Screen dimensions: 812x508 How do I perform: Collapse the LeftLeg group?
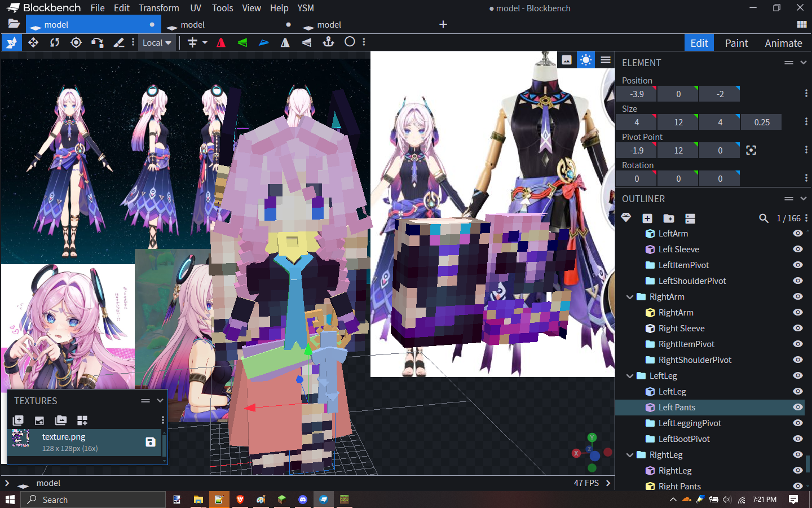pos(630,376)
